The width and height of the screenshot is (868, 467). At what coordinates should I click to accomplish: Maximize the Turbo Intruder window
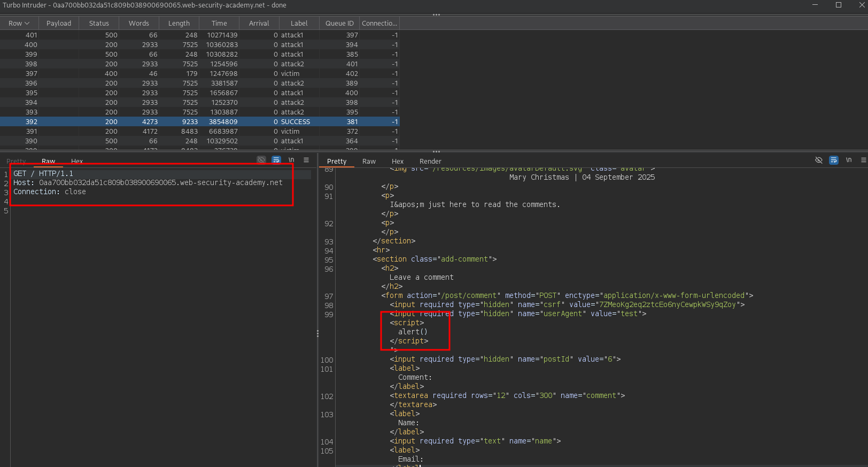[x=839, y=5]
